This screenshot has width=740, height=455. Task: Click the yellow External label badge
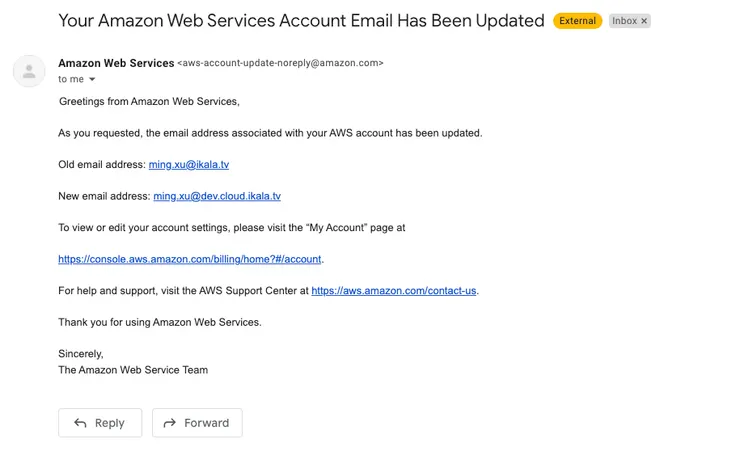click(x=578, y=21)
